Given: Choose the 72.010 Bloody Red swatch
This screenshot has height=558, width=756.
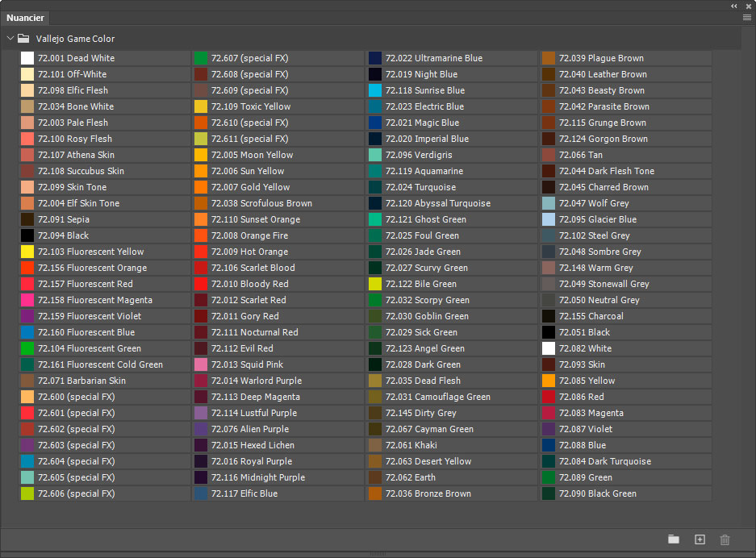Looking at the screenshot, I should coord(202,284).
